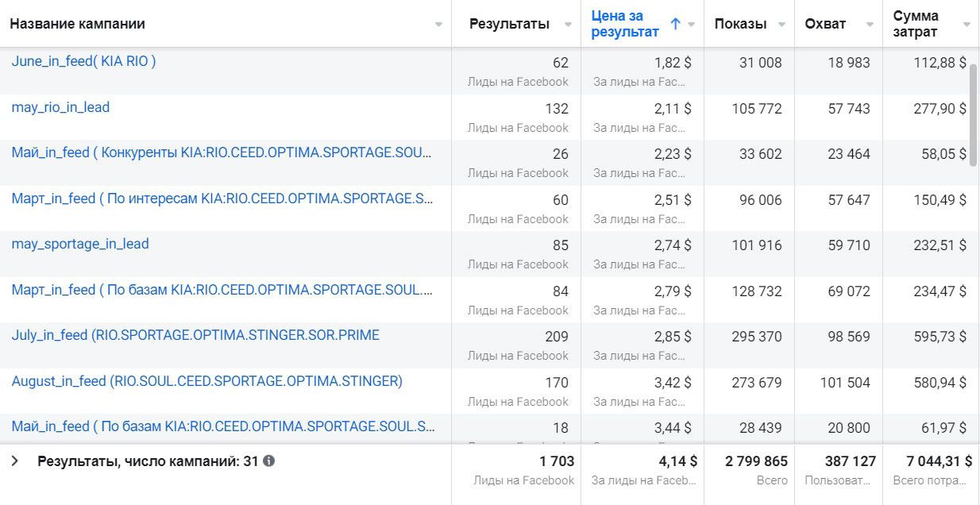
Task: Sort by the Сумма затрат column header
Action: 916,24
